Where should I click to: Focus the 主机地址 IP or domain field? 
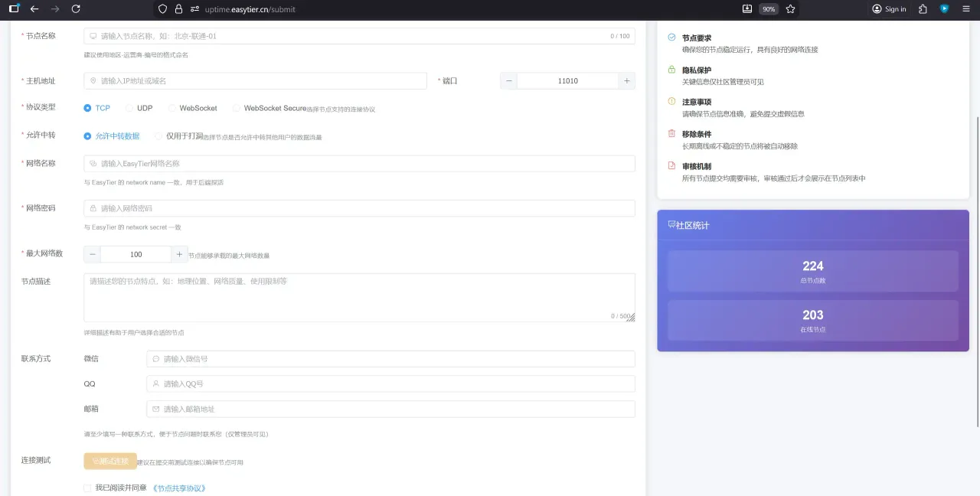point(255,81)
